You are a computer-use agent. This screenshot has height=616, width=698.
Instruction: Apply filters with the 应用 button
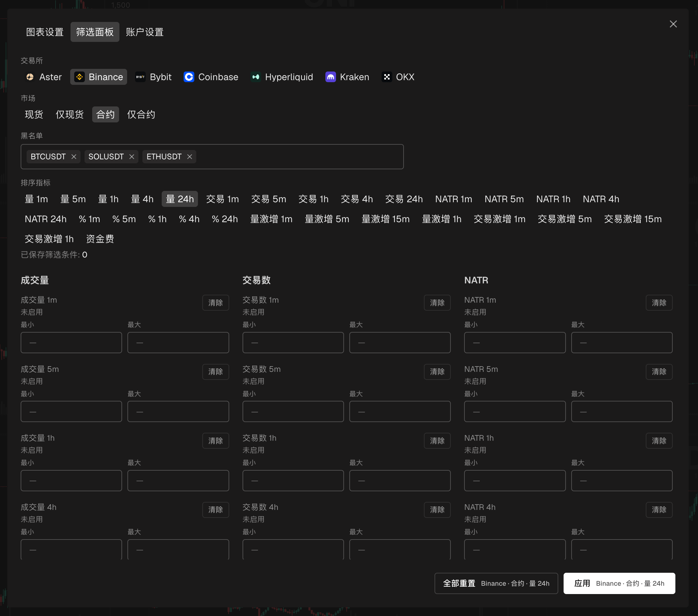click(x=619, y=583)
